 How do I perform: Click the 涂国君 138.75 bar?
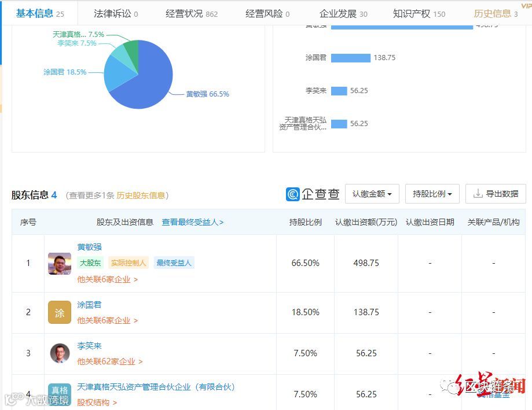(x=351, y=58)
